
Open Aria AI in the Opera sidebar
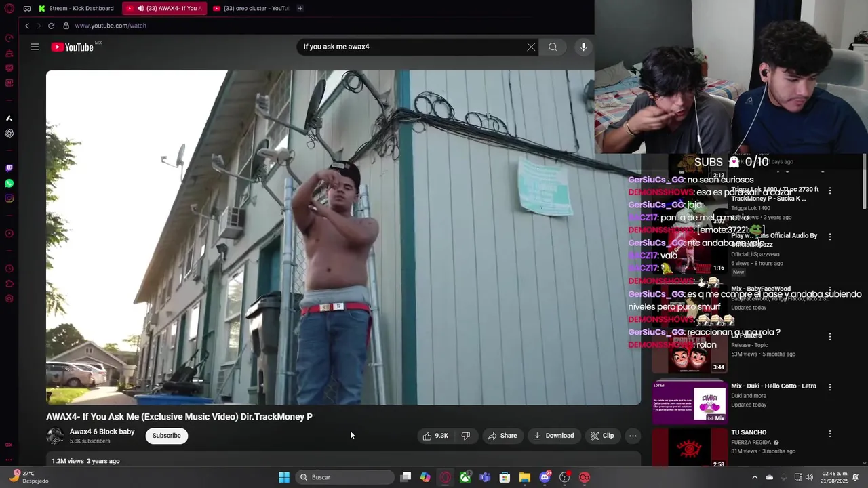click(x=9, y=118)
